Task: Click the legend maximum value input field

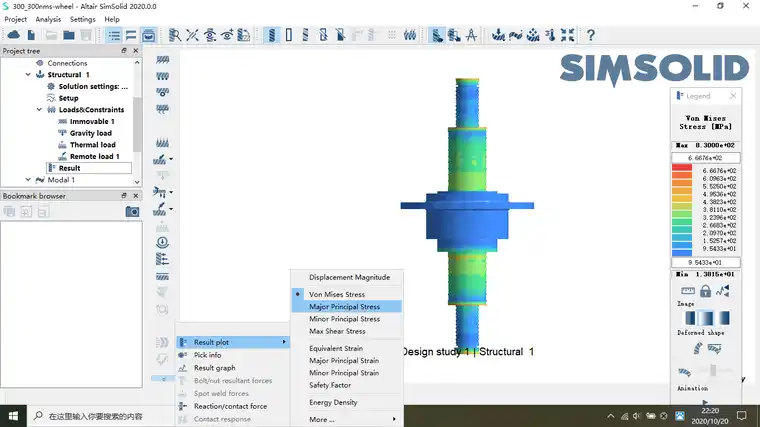Action: pos(706,158)
